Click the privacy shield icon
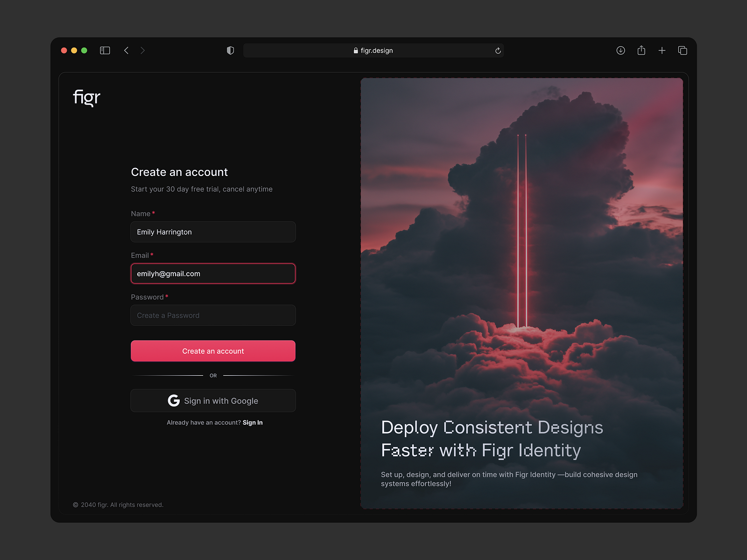The height and width of the screenshot is (560, 747). point(230,50)
